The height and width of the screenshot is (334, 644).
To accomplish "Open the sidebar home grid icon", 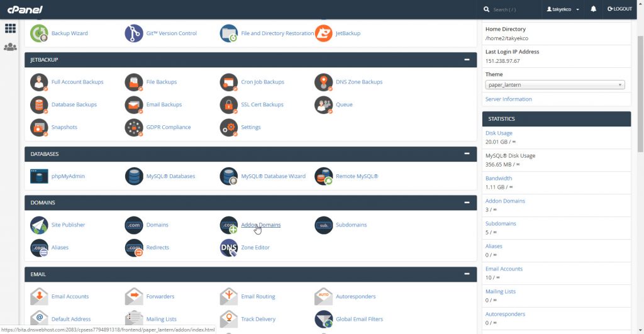I will tap(10, 28).
